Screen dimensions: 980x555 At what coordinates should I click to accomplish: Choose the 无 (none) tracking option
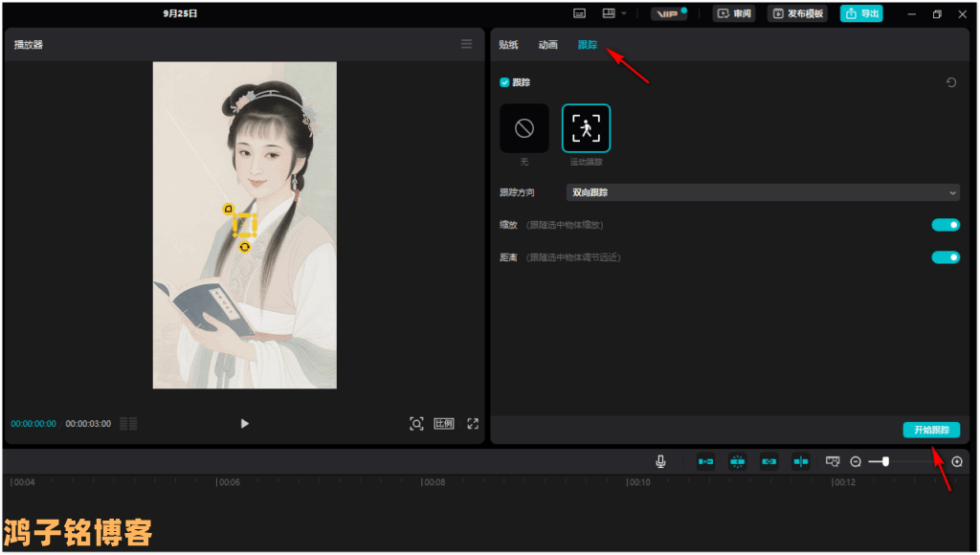pyautogui.click(x=524, y=128)
